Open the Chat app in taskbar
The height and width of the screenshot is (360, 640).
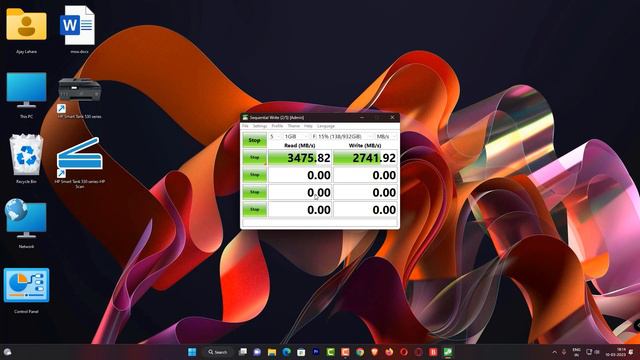click(x=257, y=352)
